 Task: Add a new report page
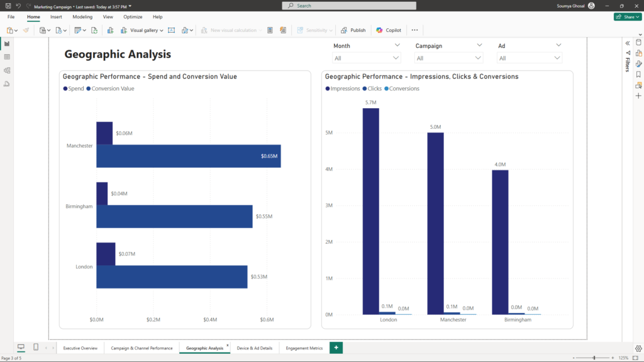(336, 348)
